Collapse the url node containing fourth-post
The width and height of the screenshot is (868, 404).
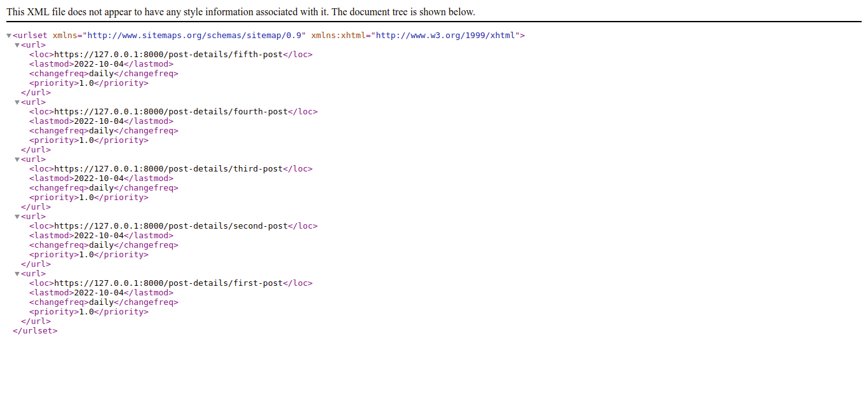click(17, 102)
